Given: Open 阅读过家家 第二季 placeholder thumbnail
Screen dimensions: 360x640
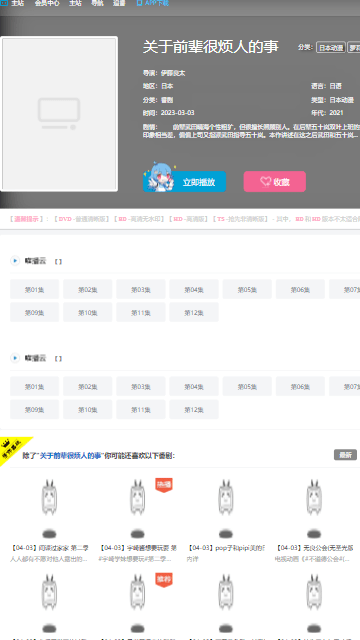Looking at the screenshot, I should click(x=49, y=509).
